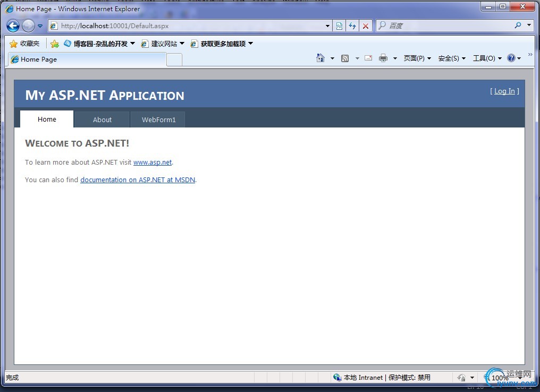
Task: Open 建议网站 suggested sites
Action: pos(159,44)
